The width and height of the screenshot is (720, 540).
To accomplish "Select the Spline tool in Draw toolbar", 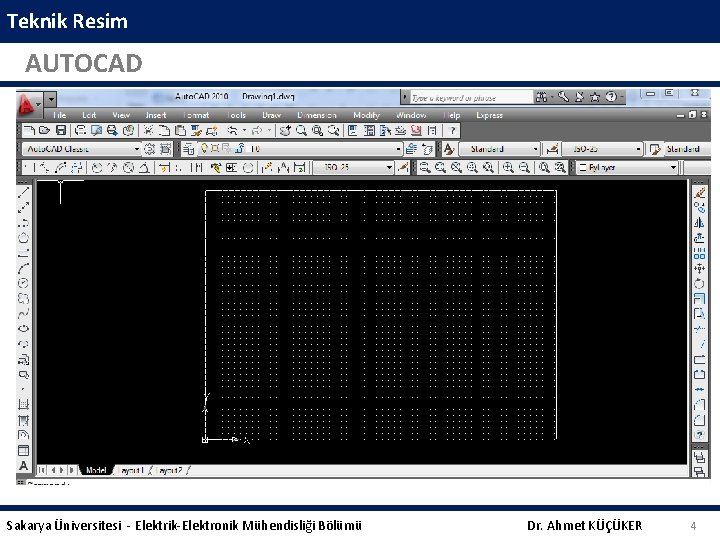I will 23,313.
